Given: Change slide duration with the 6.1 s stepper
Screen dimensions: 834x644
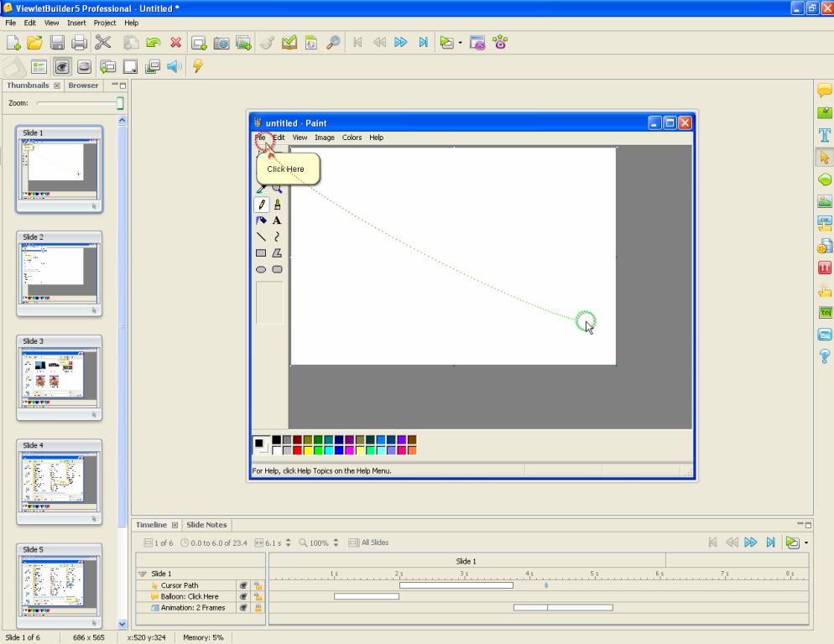Looking at the screenshot, I should pos(289,543).
